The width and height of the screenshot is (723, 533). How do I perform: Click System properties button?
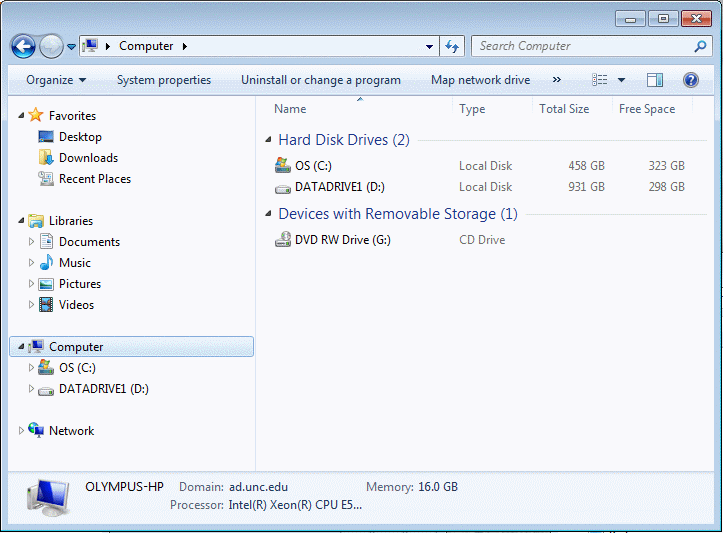(164, 80)
